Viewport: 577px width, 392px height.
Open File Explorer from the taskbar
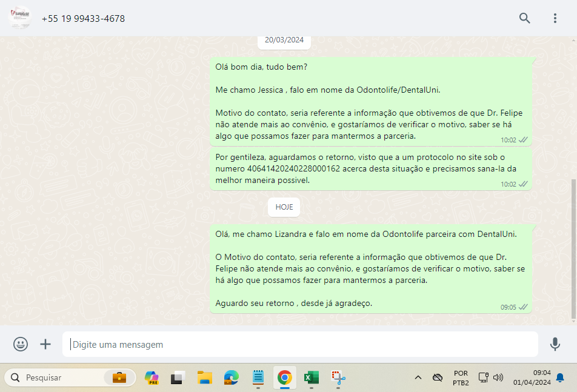[x=205, y=377]
